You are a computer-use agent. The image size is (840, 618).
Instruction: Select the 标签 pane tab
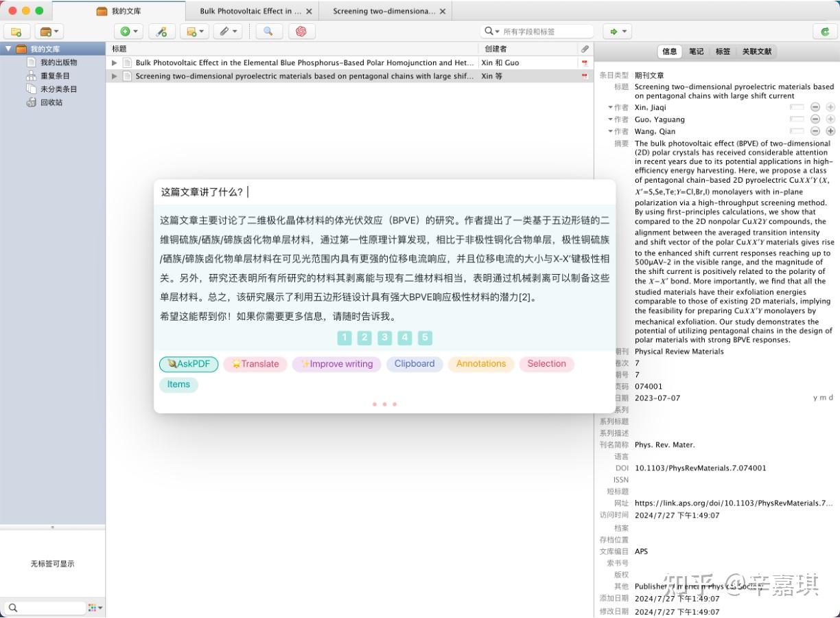pos(723,51)
